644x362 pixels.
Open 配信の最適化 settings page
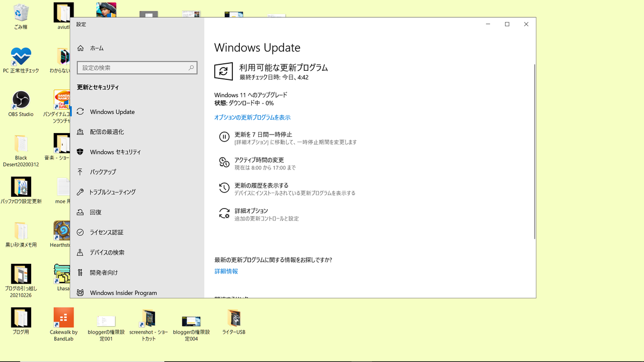tap(137, 132)
